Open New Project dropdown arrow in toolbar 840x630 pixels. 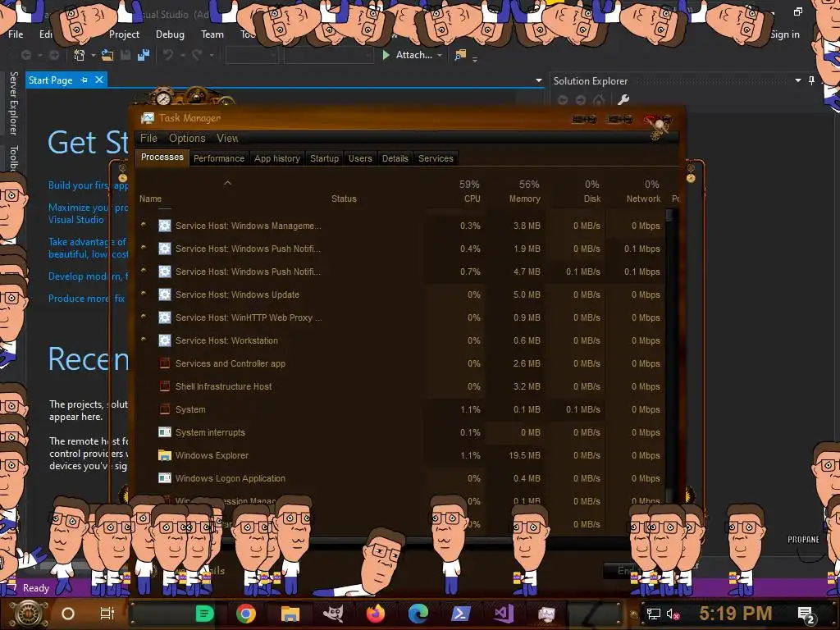94,55
